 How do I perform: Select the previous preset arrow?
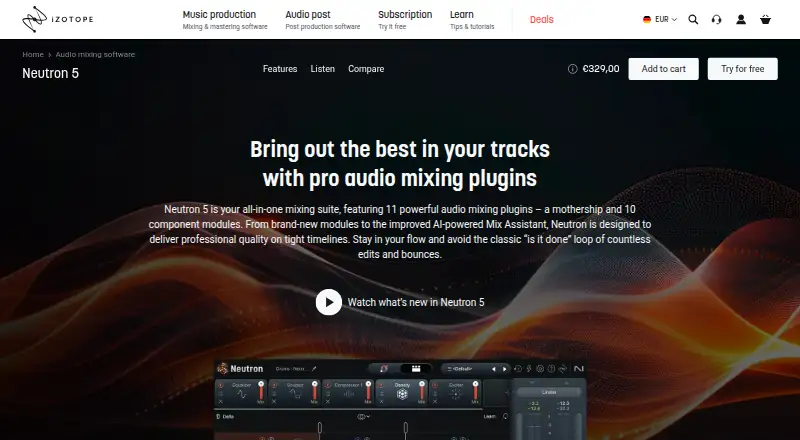tap(494, 369)
